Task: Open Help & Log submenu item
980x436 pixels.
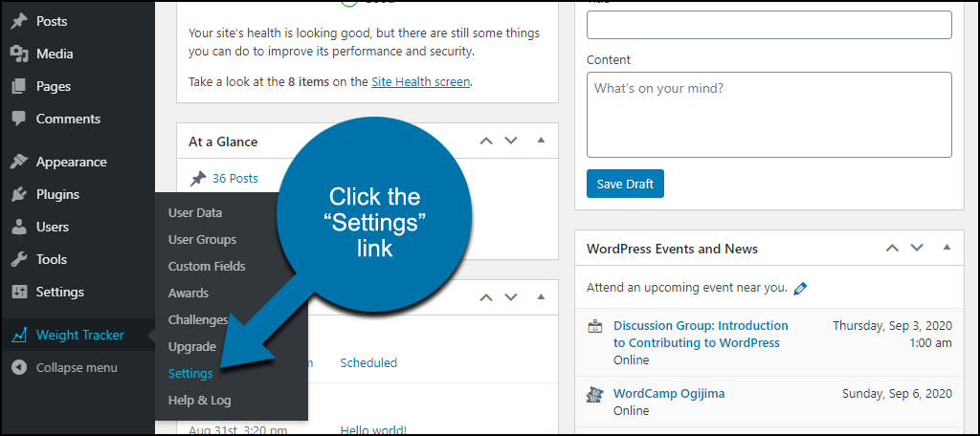Action: [199, 401]
